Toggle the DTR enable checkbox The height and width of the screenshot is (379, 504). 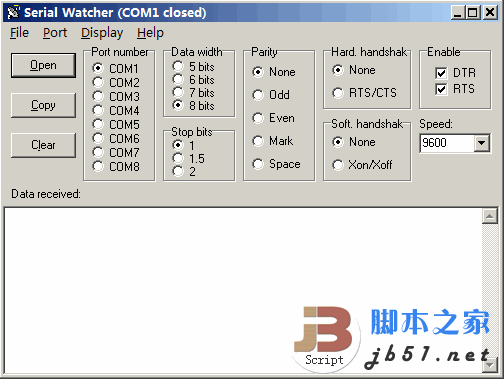(x=441, y=73)
